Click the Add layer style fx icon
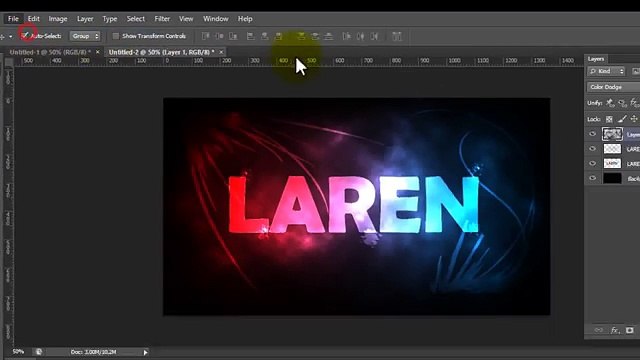Screen dimensions: 640x360 click(x=615, y=330)
